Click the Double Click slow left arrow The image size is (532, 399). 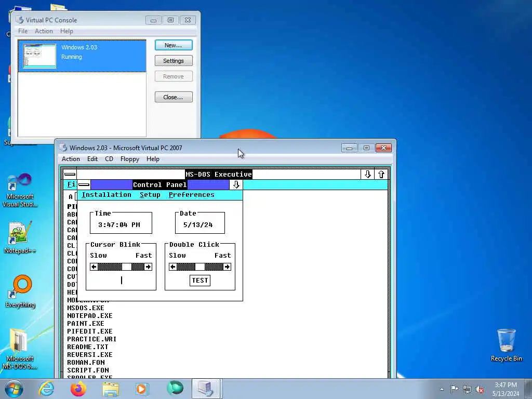pos(173,267)
